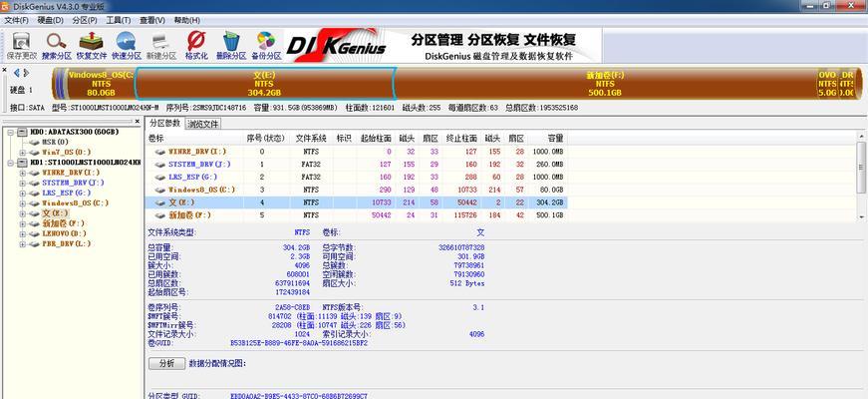The width and height of the screenshot is (868, 399).
Task: Click drive icon of LENOVO(D:) in tree
Action: point(34,233)
